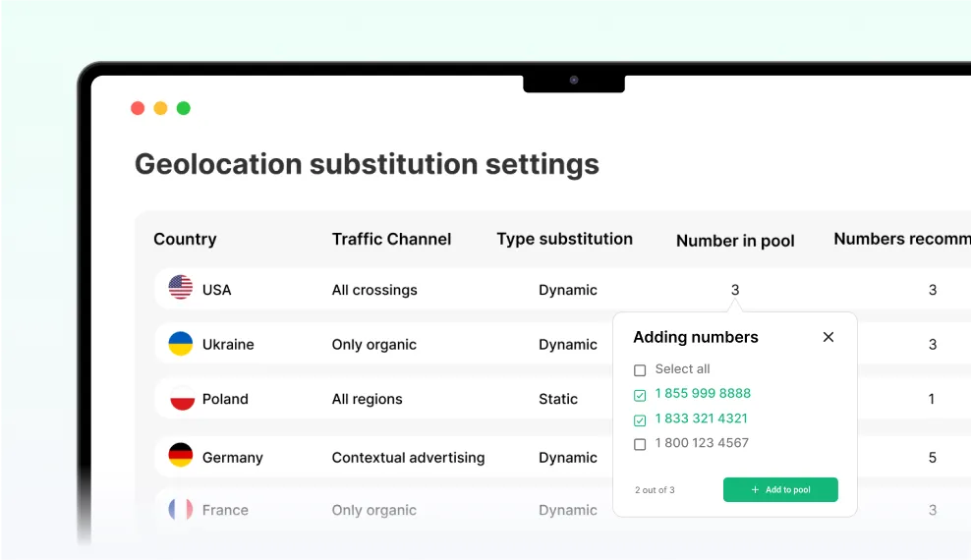Click the USA flag icon
Viewport: 971px width, 560px height.
[x=181, y=288]
